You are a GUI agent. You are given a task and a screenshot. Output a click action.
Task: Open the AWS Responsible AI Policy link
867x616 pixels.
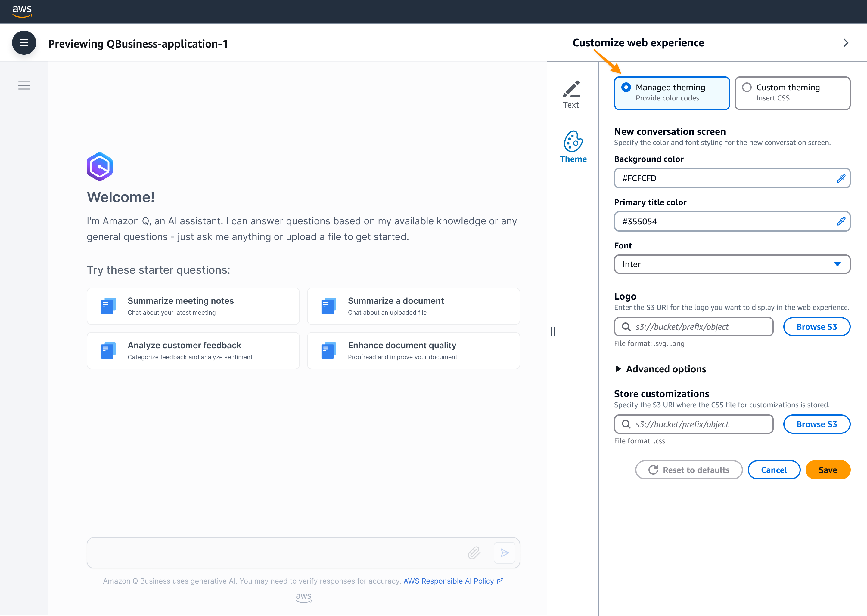tap(449, 581)
